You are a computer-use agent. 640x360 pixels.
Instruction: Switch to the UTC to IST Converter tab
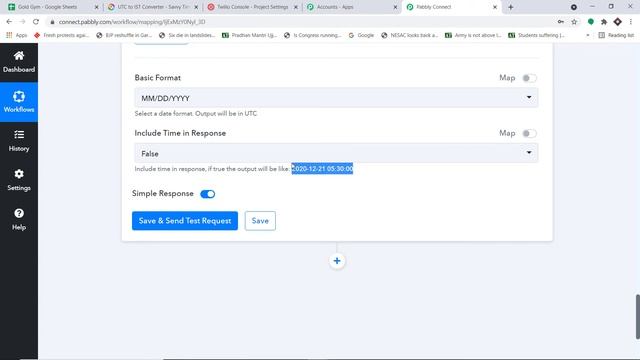pos(153,7)
